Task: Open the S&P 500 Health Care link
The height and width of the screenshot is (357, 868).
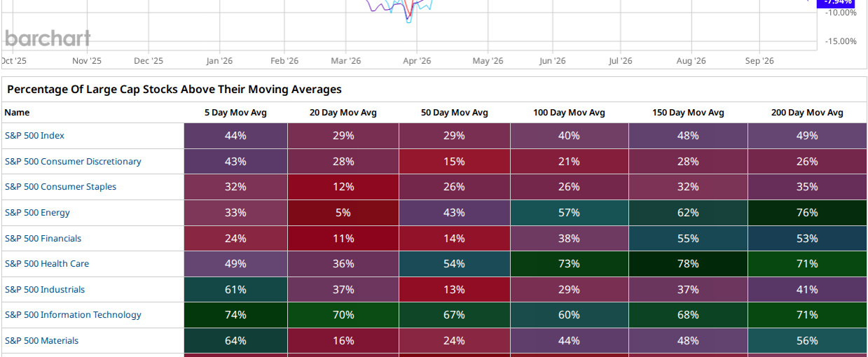Action: (47, 264)
